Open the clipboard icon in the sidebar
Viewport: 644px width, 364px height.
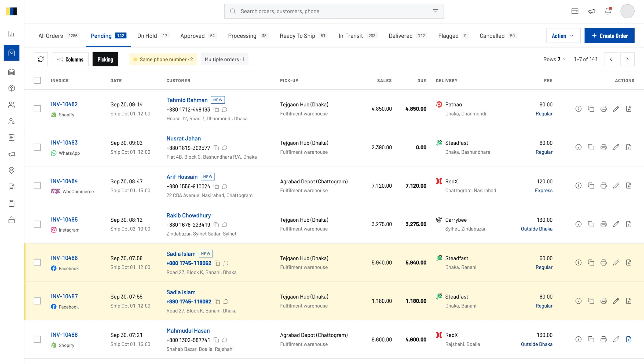pyautogui.click(x=12, y=203)
